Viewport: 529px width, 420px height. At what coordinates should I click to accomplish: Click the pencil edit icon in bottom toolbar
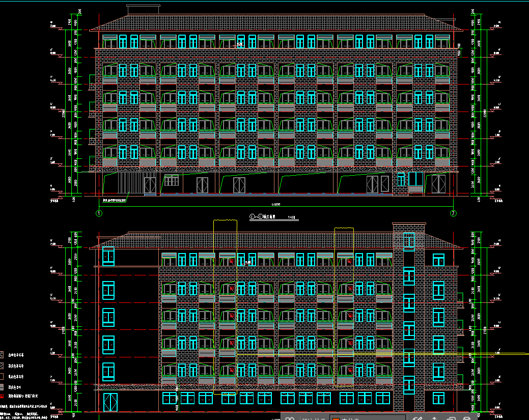pos(417,418)
